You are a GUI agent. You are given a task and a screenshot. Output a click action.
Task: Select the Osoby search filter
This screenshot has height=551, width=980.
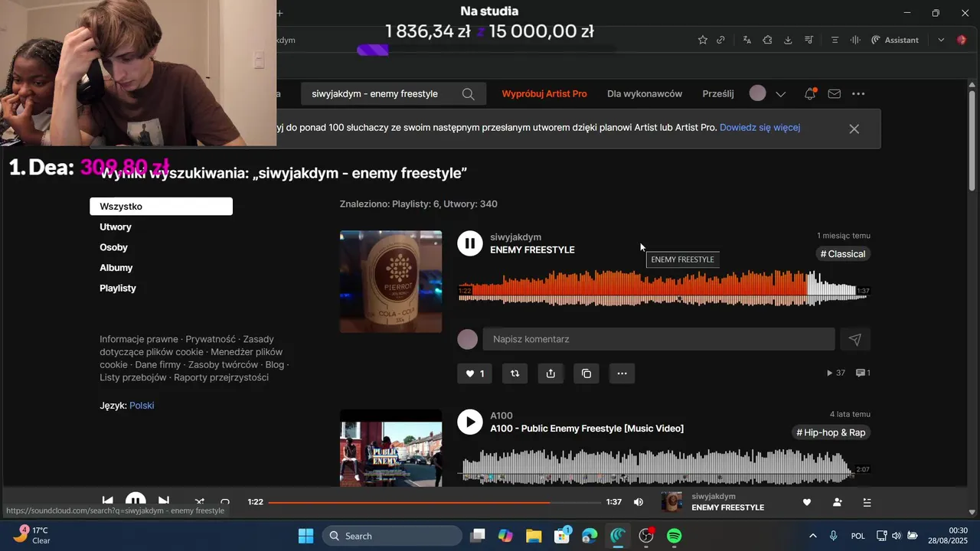click(113, 247)
